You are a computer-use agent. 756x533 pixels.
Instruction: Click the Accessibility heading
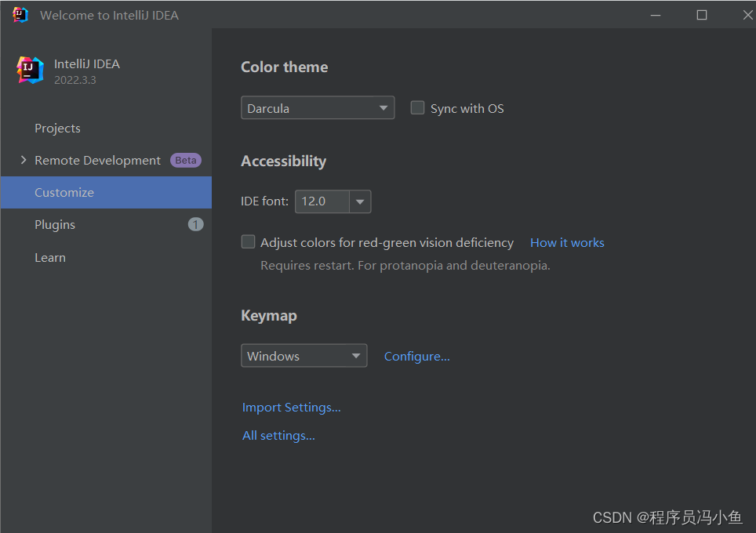point(284,161)
